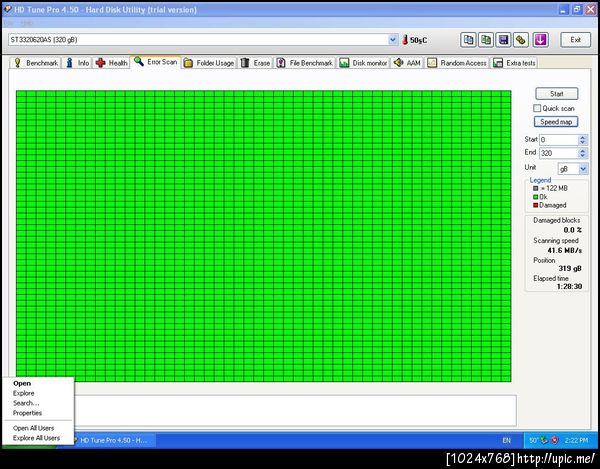Click the 319 gB position value
Screen dimensions: 600x469
(570, 269)
